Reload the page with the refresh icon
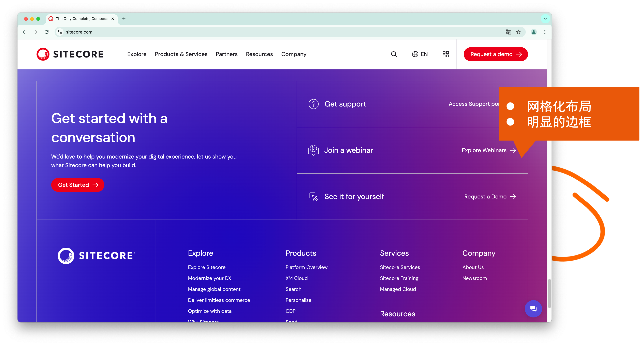Image resolution: width=644 pixels, height=346 pixels. click(46, 32)
